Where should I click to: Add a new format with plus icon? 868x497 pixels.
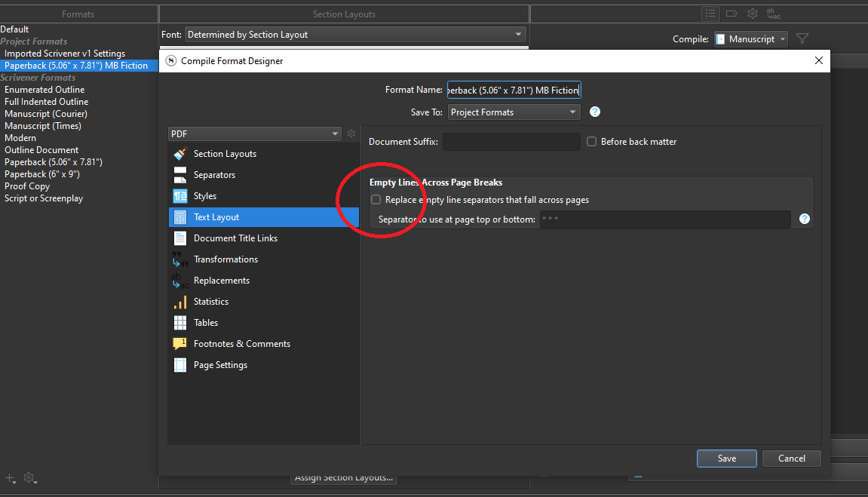point(10,478)
